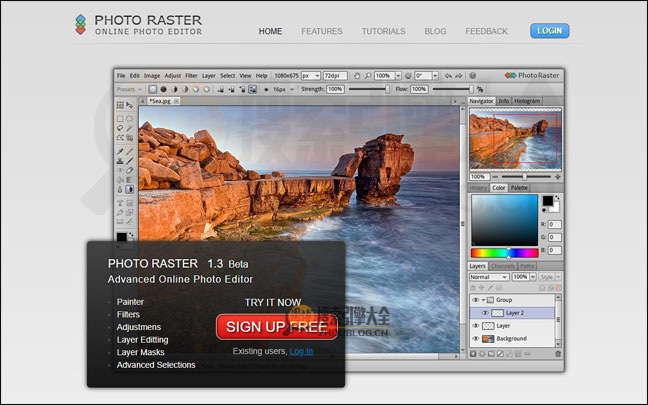Select the pen tool
The image size is (648, 405).
point(120,212)
